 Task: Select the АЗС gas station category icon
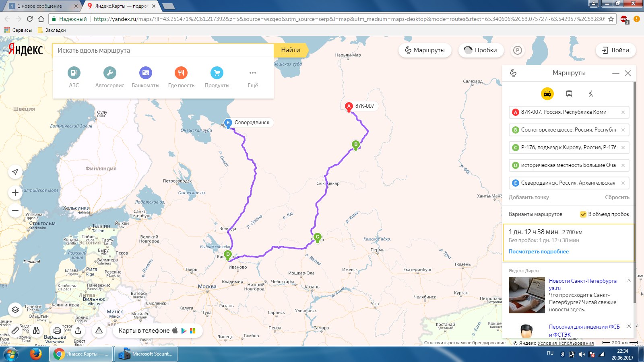[74, 73]
